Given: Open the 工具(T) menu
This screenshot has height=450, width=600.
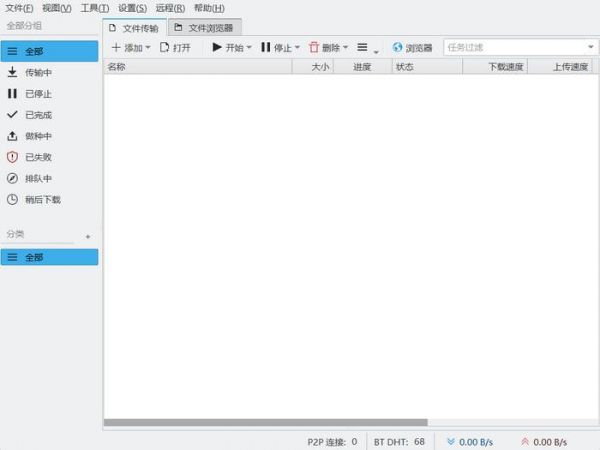Looking at the screenshot, I should pos(95,8).
